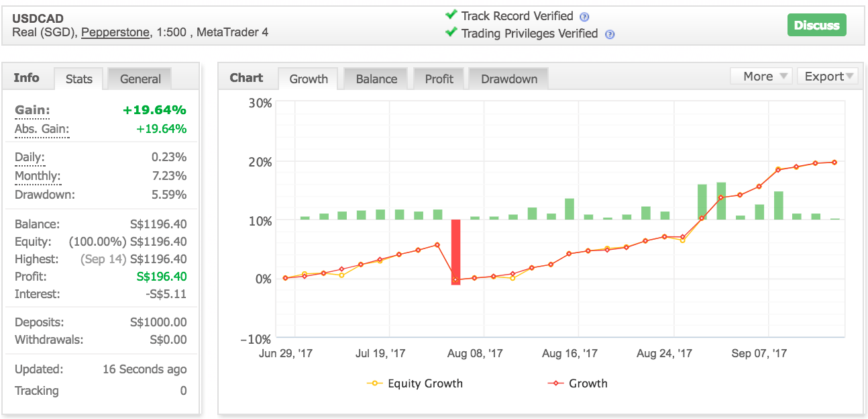Click help icon beside Track Record Verified
The height and width of the screenshot is (419, 868).
(584, 17)
